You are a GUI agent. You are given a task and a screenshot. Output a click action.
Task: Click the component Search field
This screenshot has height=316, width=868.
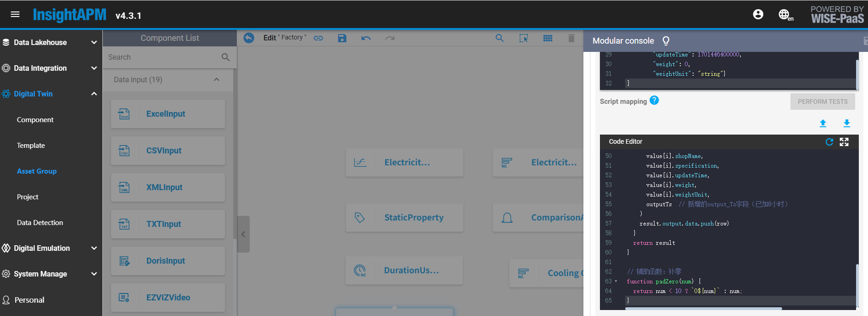pos(163,57)
